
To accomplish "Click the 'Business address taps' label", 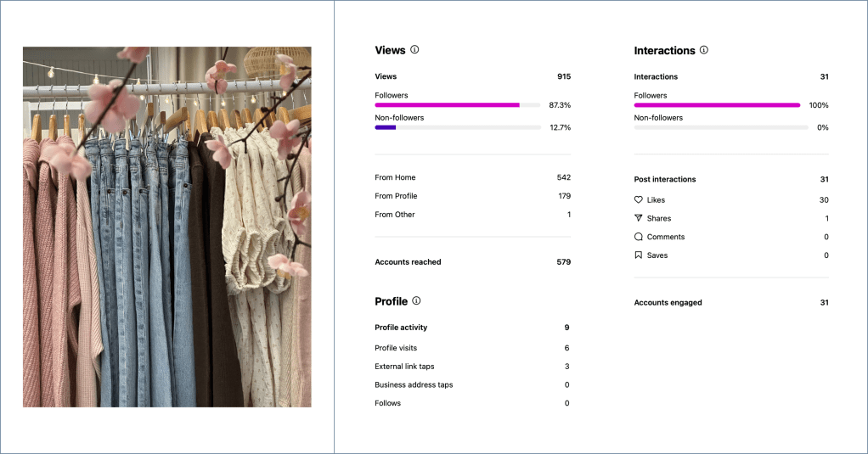I will (414, 385).
